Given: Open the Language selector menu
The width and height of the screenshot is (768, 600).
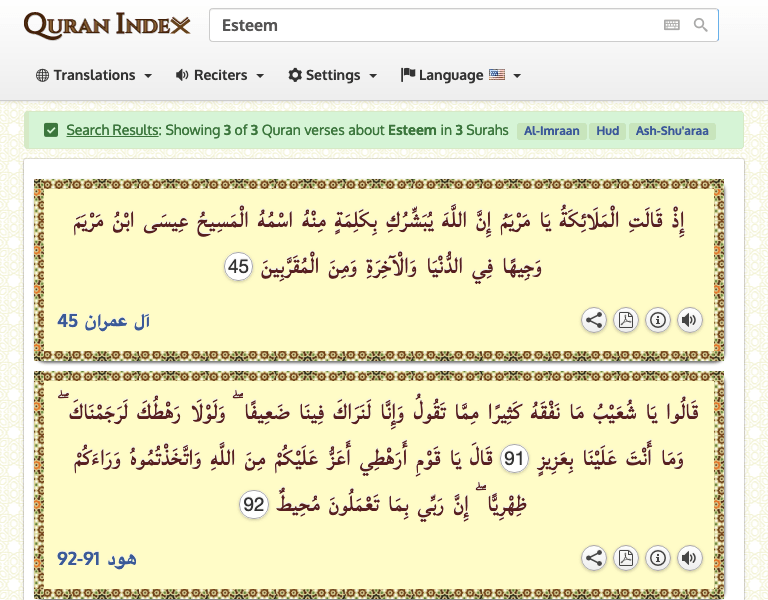Looking at the screenshot, I should coord(460,75).
